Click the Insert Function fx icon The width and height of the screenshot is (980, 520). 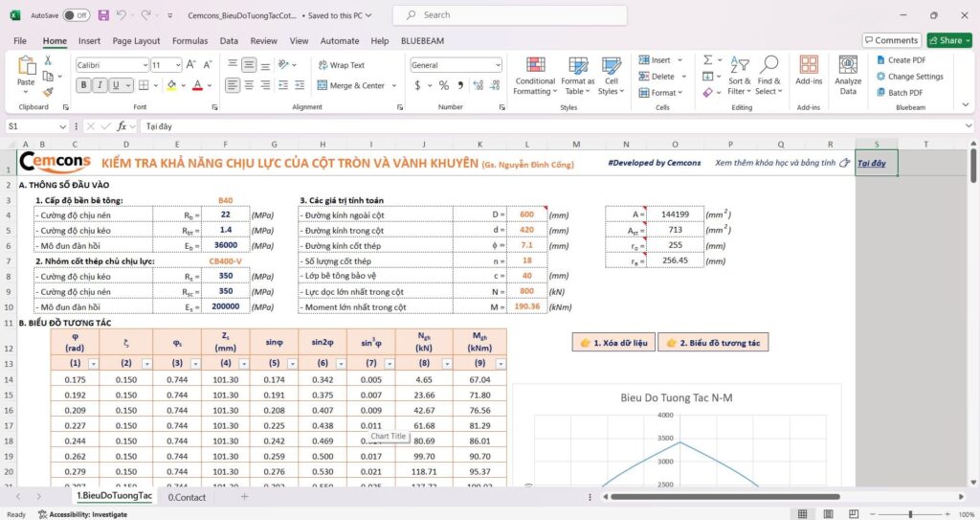tap(122, 126)
